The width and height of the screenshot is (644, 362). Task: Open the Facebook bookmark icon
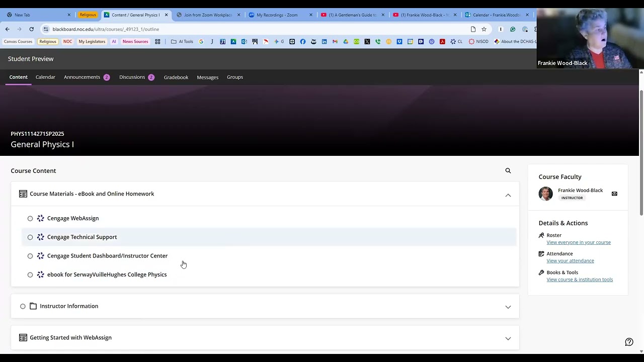pyautogui.click(x=303, y=42)
